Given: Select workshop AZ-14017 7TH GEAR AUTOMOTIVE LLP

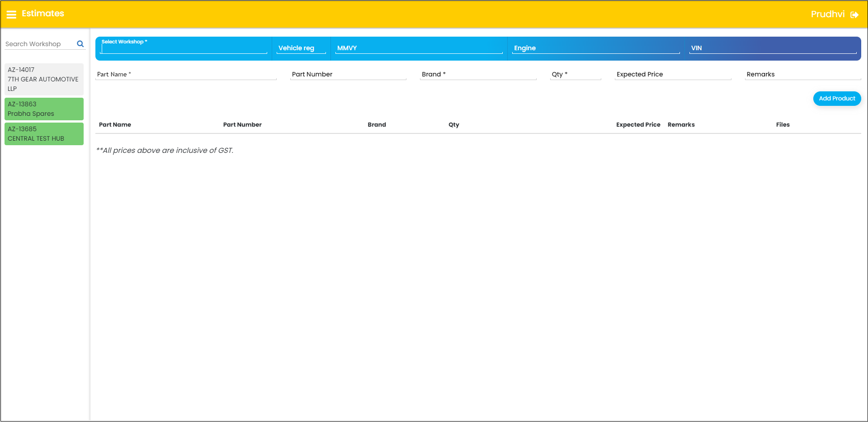Looking at the screenshot, I should point(44,79).
